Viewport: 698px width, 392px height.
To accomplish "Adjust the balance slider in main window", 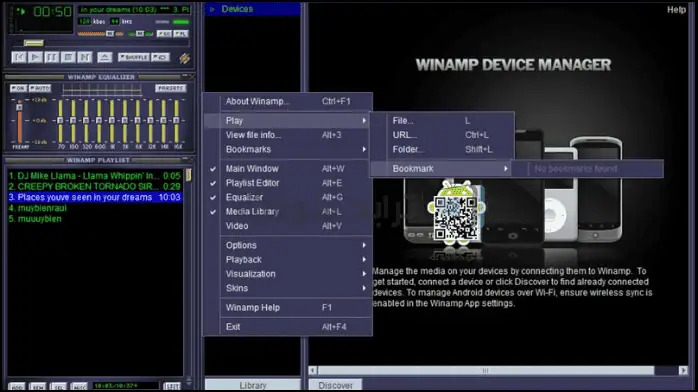I will click(x=141, y=34).
